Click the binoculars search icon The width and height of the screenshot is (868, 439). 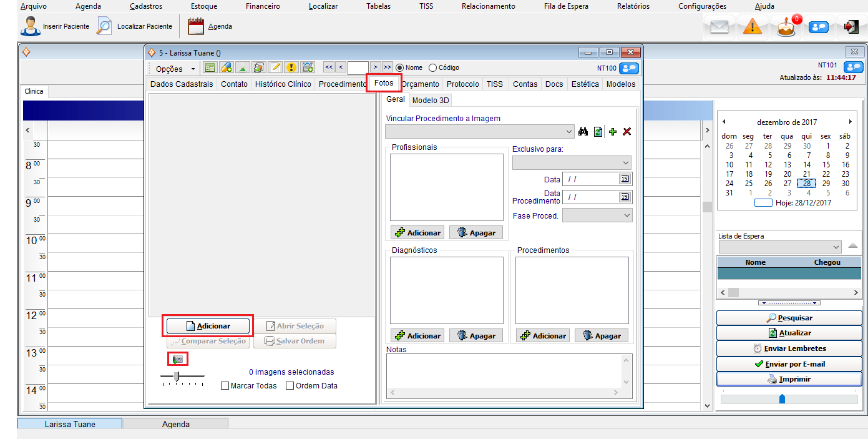point(583,132)
